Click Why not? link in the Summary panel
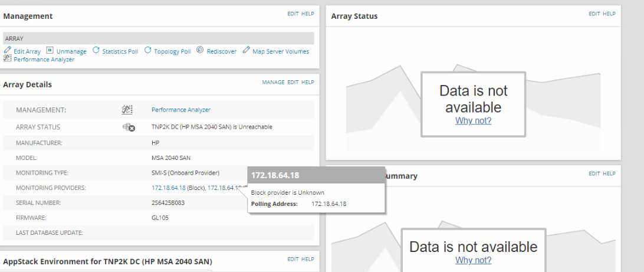The image size is (644, 272). point(473,260)
